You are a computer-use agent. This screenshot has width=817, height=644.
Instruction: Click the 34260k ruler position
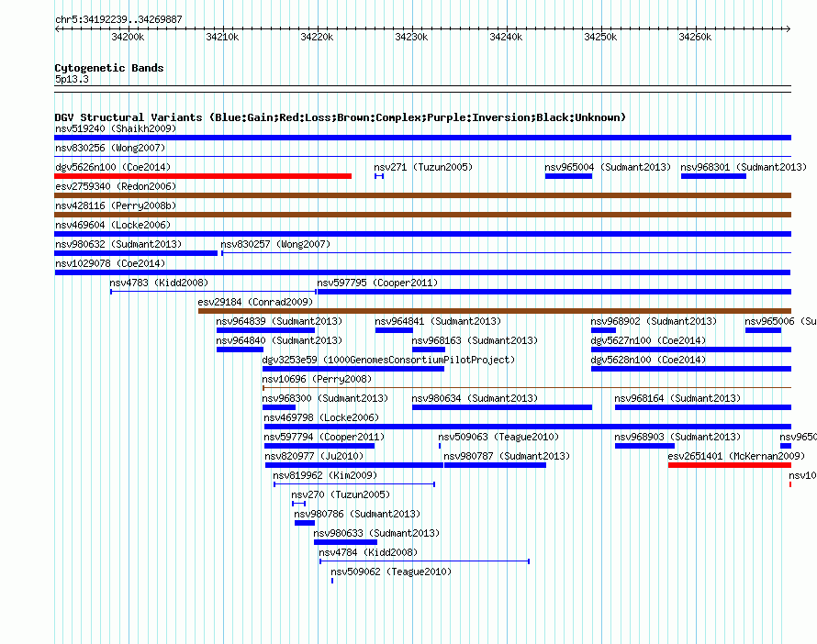pyautogui.click(x=695, y=37)
